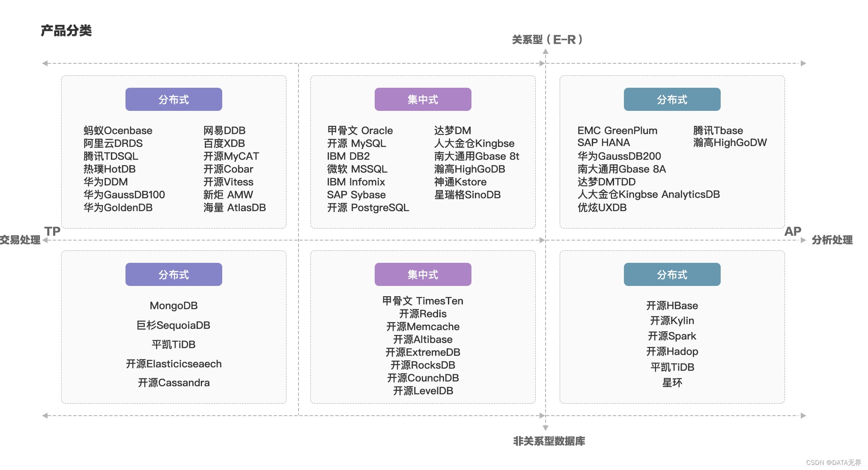Click 开源LevelDB entry
Image resolution: width=868 pixels, height=470 pixels.
tap(423, 391)
